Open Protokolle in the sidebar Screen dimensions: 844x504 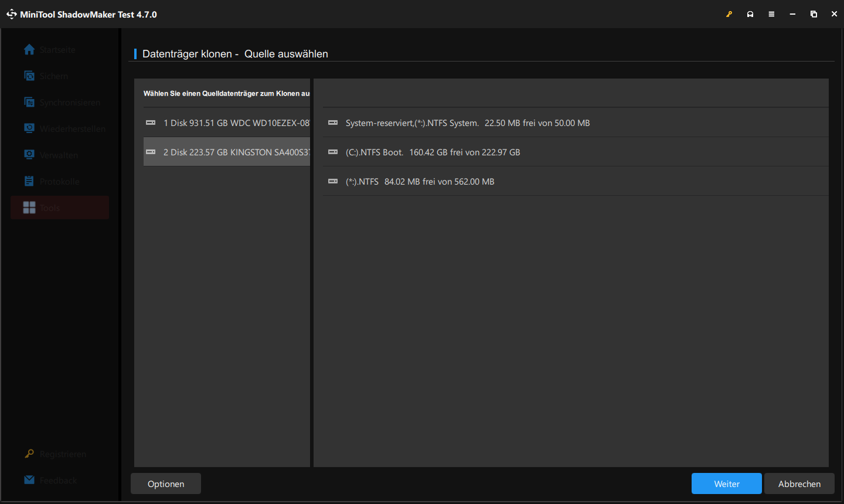[x=60, y=181]
